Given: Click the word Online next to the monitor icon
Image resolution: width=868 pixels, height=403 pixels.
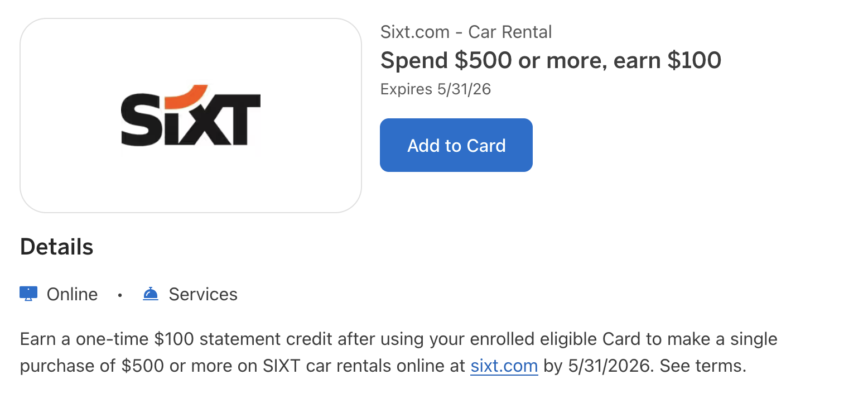Looking at the screenshot, I should pos(71,294).
